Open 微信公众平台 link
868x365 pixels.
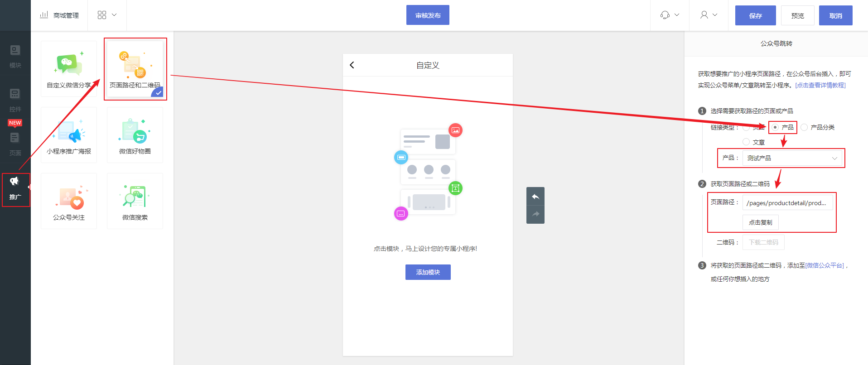coord(825,265)
